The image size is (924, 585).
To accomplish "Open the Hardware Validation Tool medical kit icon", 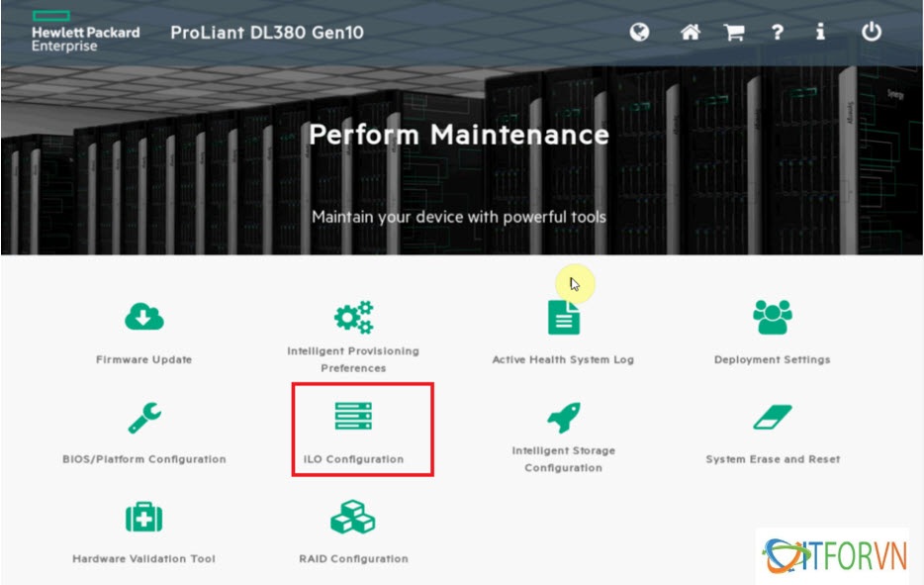I will coord(144,517).
